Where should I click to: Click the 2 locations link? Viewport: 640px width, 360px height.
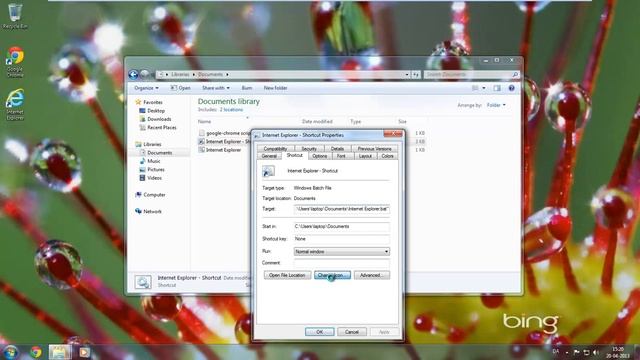231,110
